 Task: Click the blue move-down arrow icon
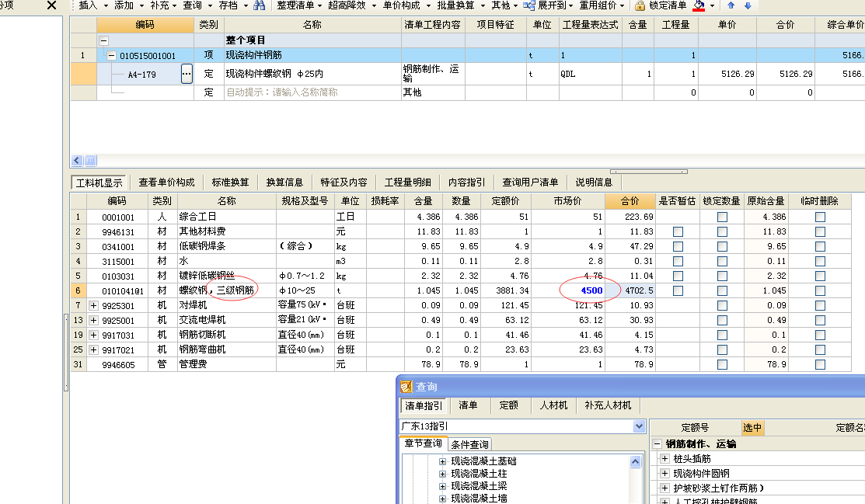click(x=748, y=5)
